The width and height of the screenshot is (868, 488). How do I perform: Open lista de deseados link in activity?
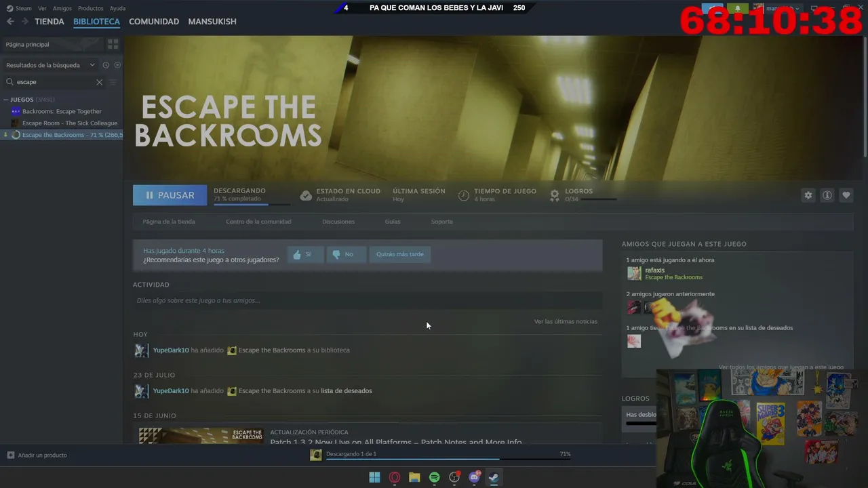pyautogui.click(x=347, y=391)
